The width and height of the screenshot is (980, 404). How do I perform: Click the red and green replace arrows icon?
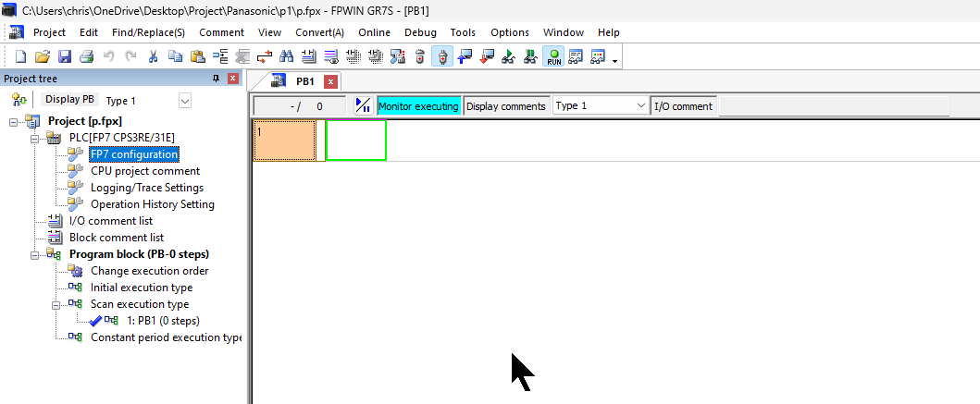[x=265, y=56]
